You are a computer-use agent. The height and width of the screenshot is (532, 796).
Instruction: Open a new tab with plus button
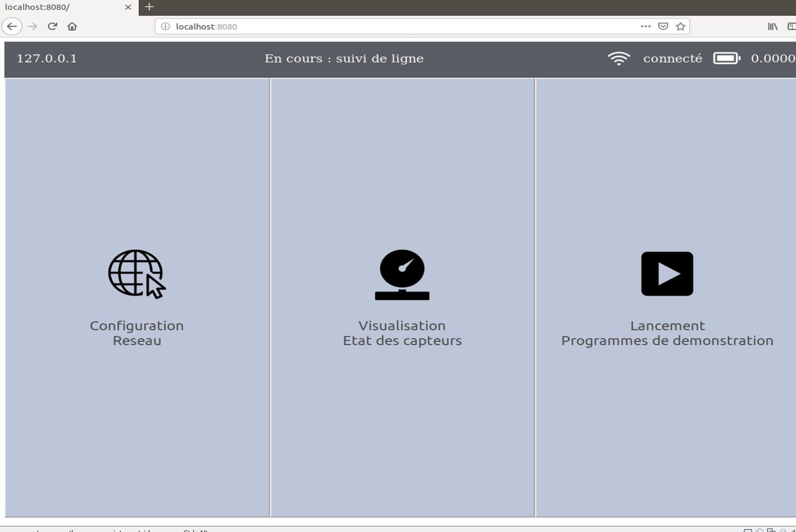click(x=149, y=7)
